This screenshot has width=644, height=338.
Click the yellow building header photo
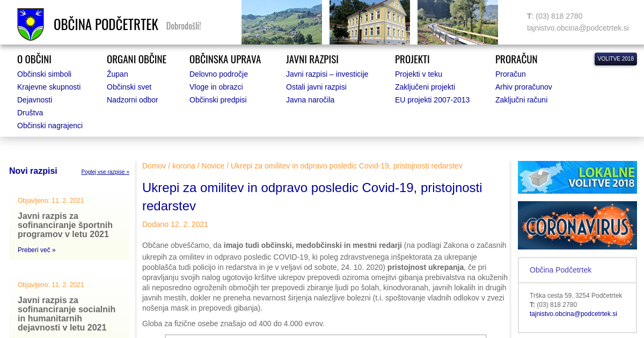369,22
